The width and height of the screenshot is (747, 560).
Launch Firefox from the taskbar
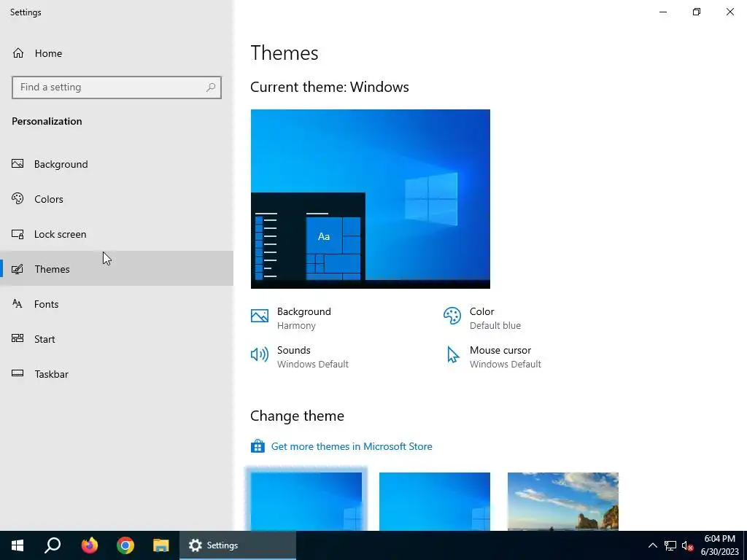[89, 545]
